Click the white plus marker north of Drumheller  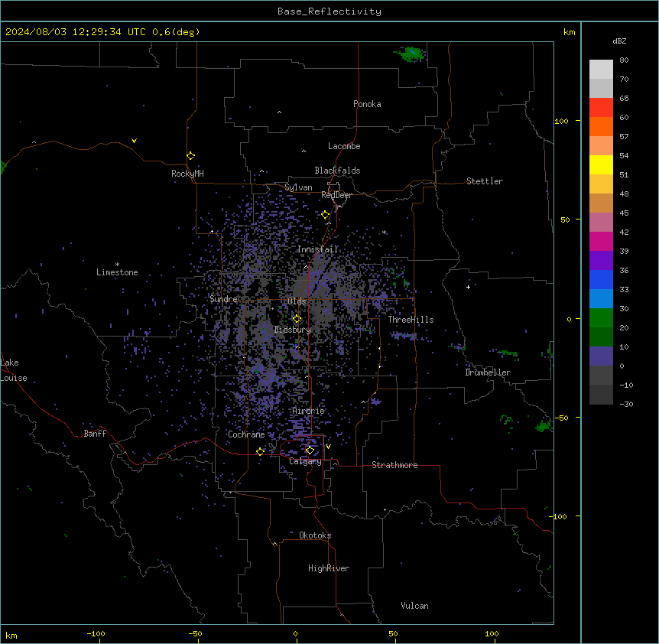click(x=468, y=287)
